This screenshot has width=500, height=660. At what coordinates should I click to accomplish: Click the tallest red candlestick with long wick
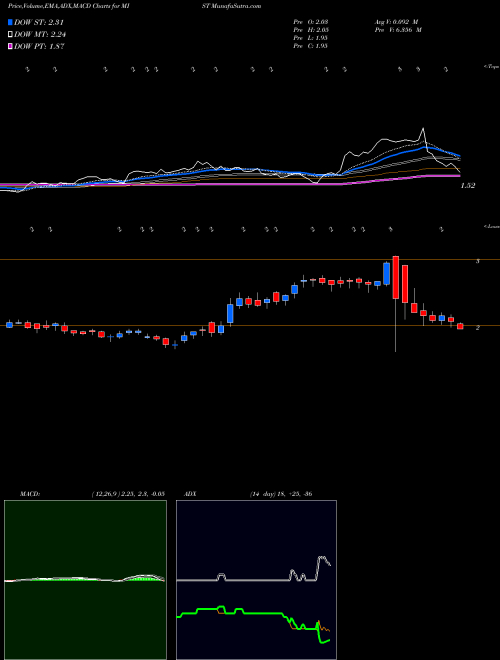pyautogui.click(x=396, y=277)
